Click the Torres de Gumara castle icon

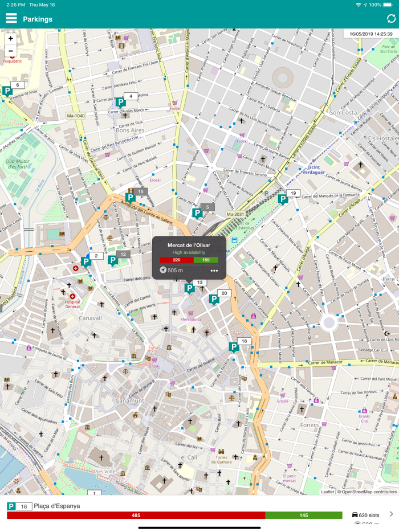221,452
